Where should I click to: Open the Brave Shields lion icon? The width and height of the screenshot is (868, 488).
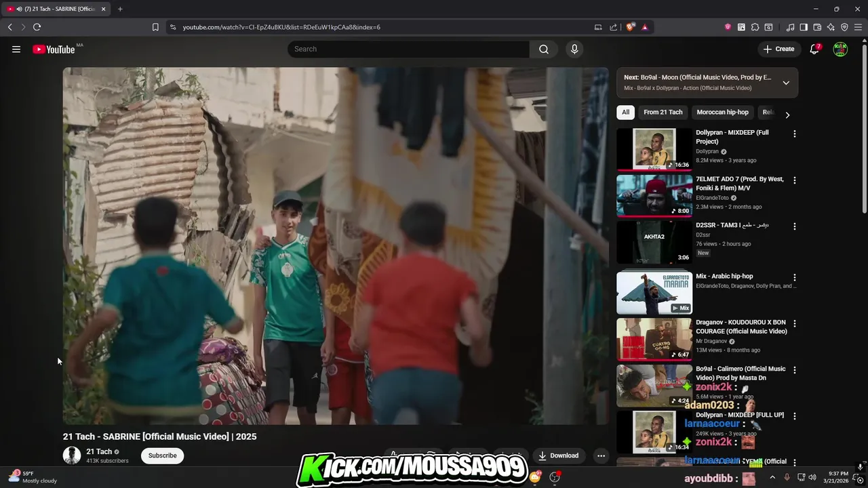click(x=631, y=27)
